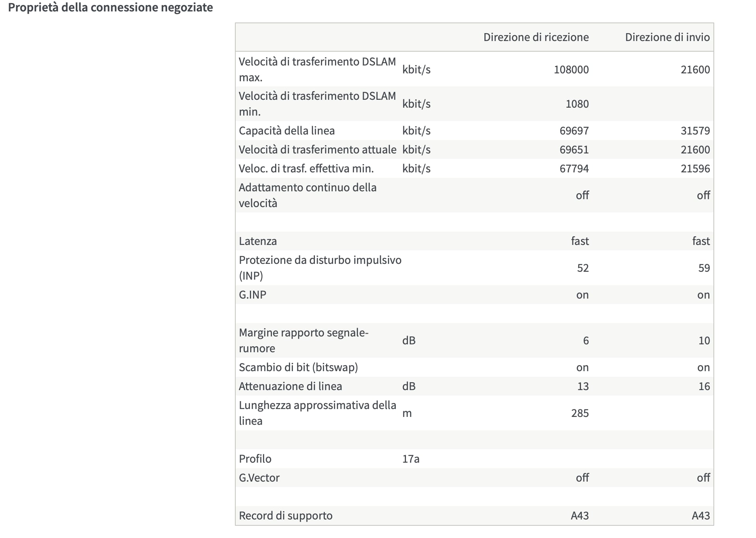This screenshot has height=538, width=756.
Task: Click the approximate line length value 285
Action: (579, 413)
